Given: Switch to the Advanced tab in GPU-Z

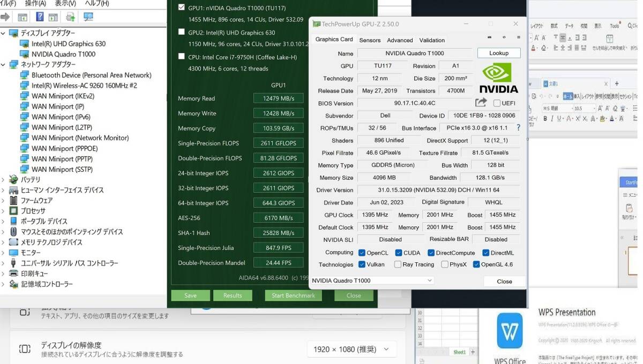Looking at the screenshot, I should tap(400, 40).
